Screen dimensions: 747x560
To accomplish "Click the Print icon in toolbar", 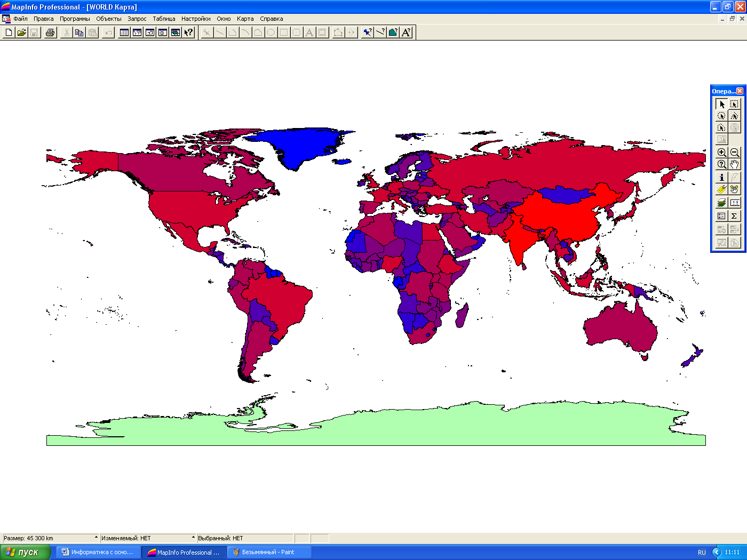I will [50, 33].
